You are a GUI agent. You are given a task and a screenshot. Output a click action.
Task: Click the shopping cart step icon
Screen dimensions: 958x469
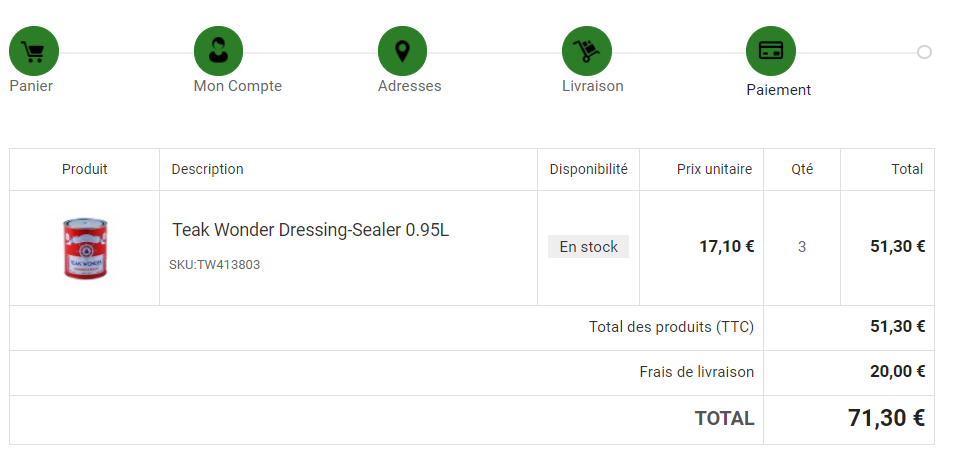click(34, 51)
